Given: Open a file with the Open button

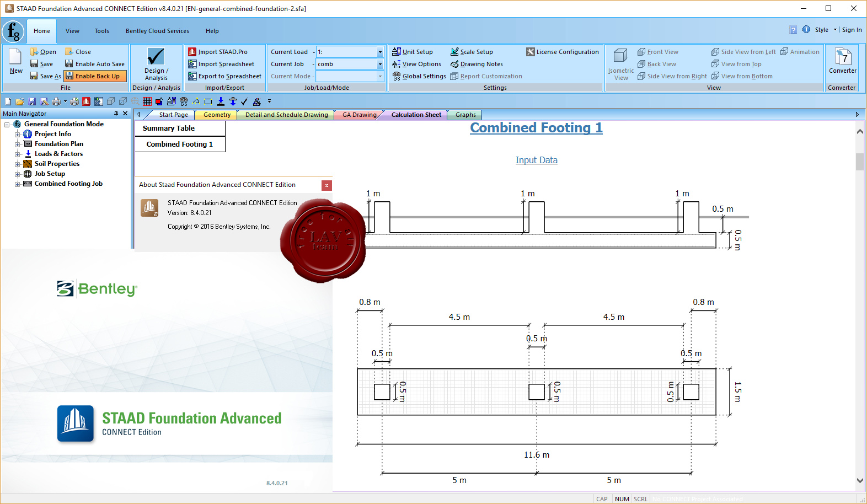Looking at the screenshot, I should click(x=43, y=52).
